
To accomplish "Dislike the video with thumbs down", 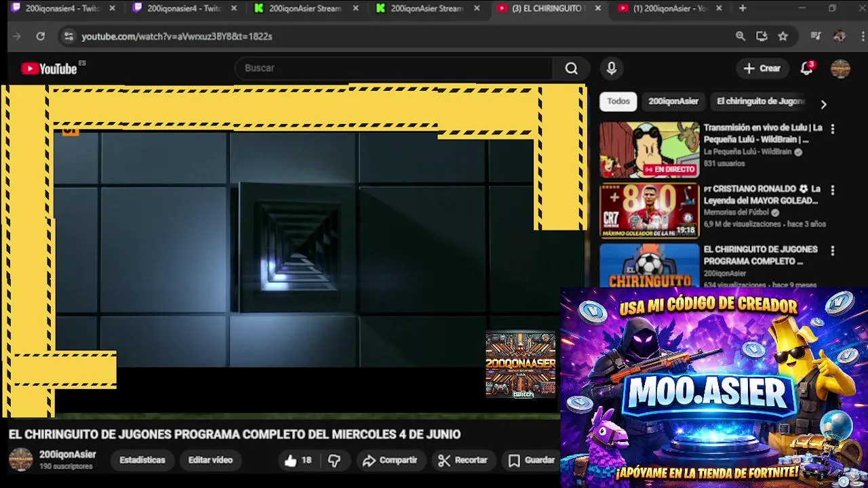I will pyautogui.click(x=334, y=460).
